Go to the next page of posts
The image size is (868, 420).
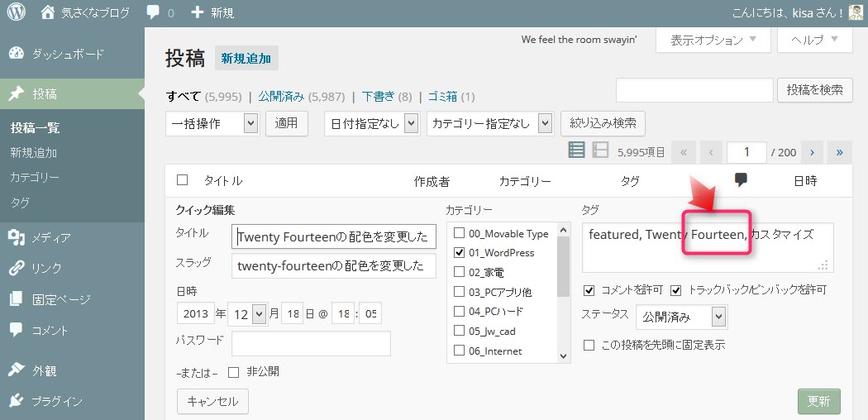click(812, 152)
